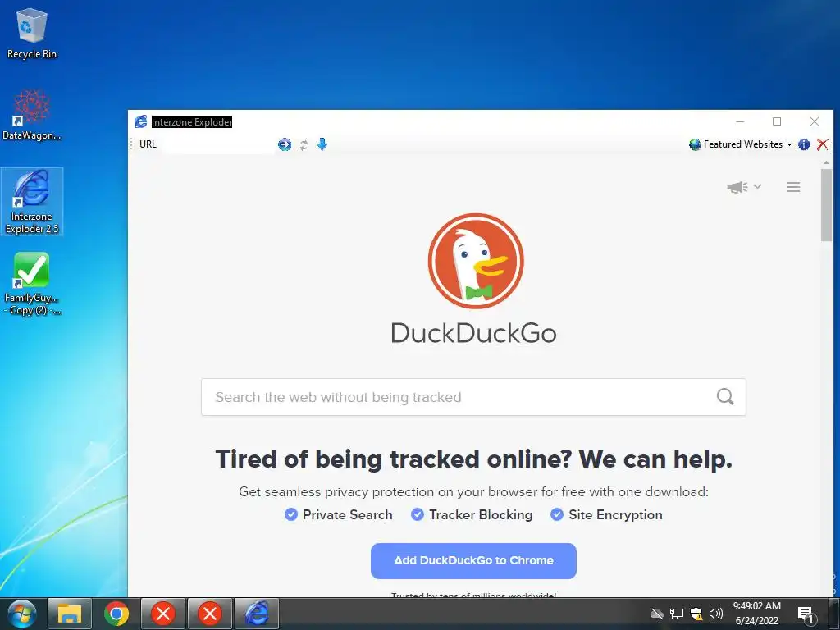Click the page vertical scrollbar thumb
The image size is (840, 630).
[826, 204]
